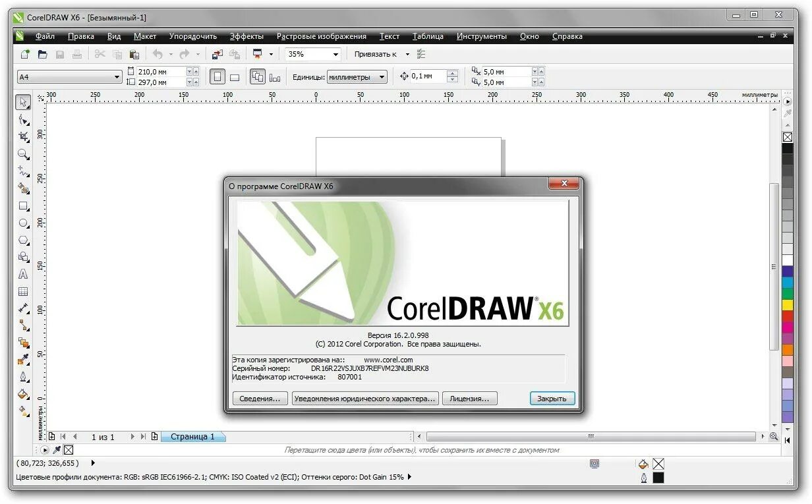Open the Инструменты menu

click(x=482, y=36)
